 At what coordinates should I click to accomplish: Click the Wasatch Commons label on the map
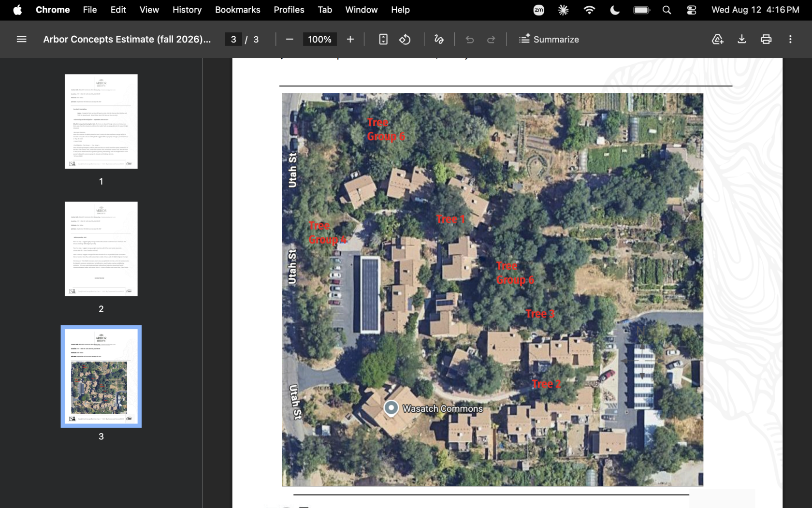[443, 409]
